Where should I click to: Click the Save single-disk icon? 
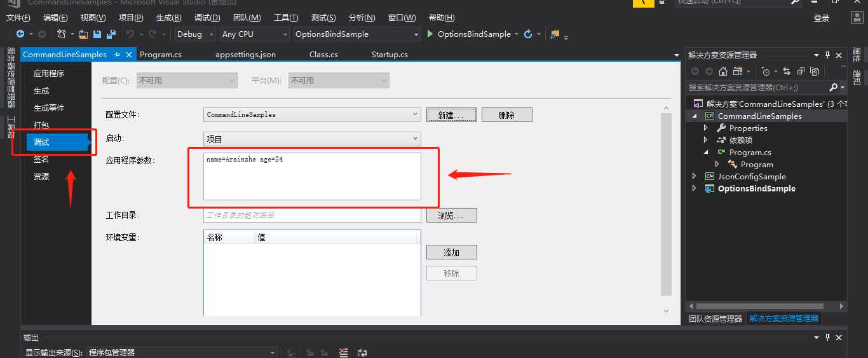click(97, 34)
